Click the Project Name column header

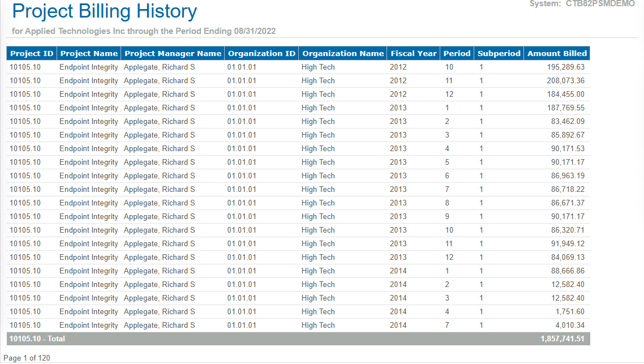coord(89,53)
